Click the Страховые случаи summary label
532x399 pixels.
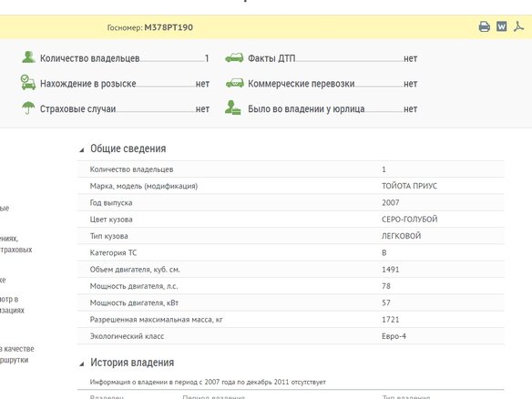click(77, 109)
